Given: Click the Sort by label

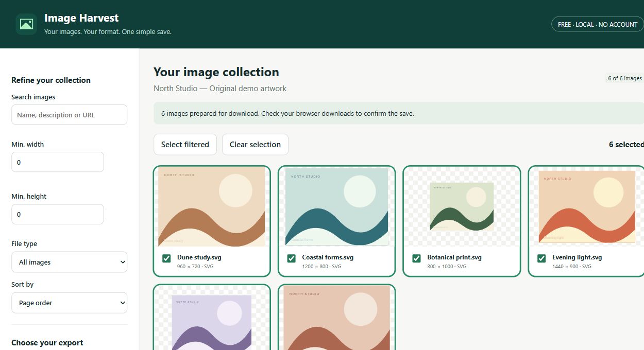Looking at the screenshot, I should click(23, 284).
